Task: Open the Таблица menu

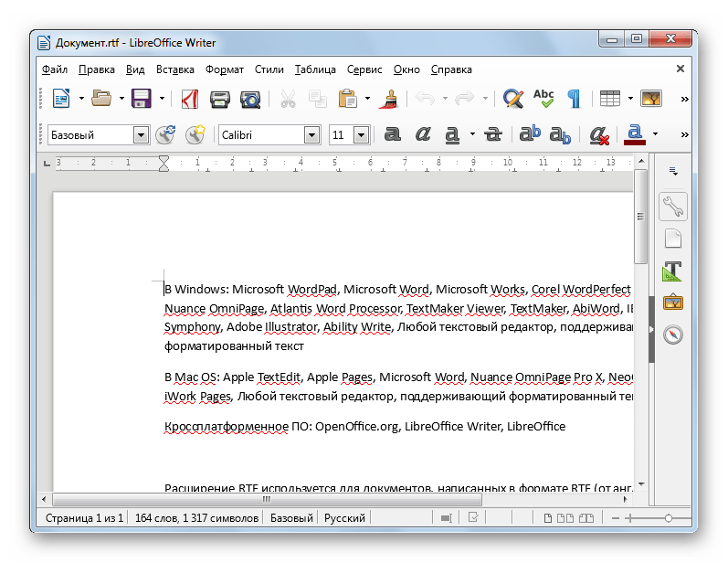Action: tap(315, 69)
